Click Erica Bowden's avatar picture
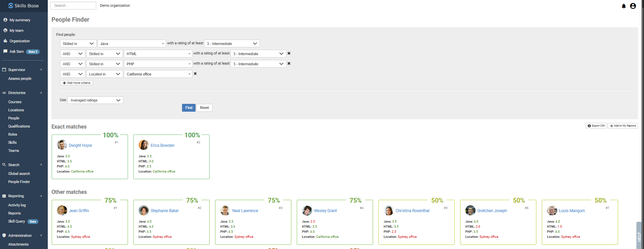 coord(143,145)
